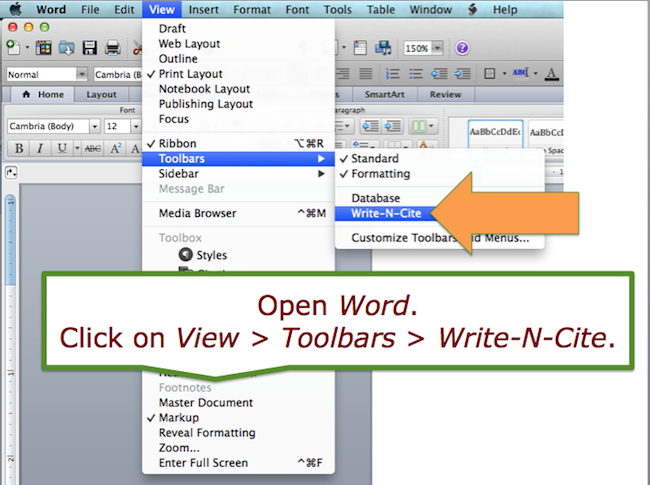
Task: Apply Italic formatting button
Action: [x=40, y=148]
